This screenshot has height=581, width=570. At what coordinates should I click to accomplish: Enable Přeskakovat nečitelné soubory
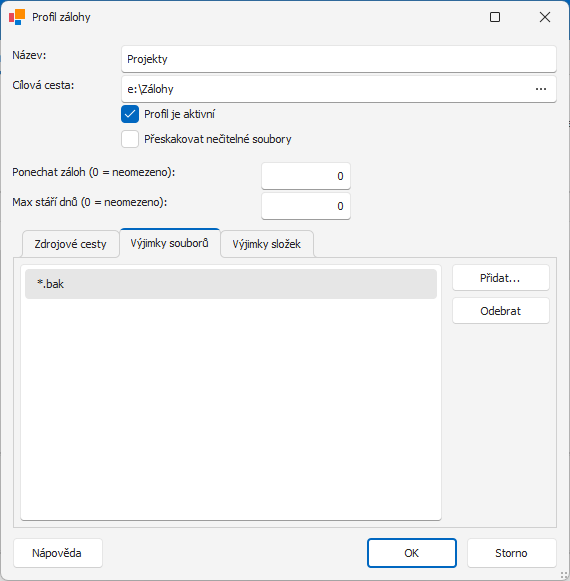[130, 139]
